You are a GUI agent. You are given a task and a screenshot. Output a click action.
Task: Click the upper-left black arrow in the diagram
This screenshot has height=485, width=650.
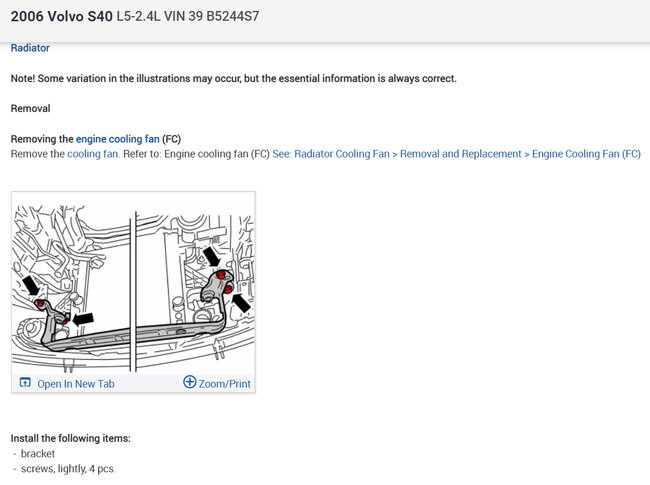[x=31, y=286]
